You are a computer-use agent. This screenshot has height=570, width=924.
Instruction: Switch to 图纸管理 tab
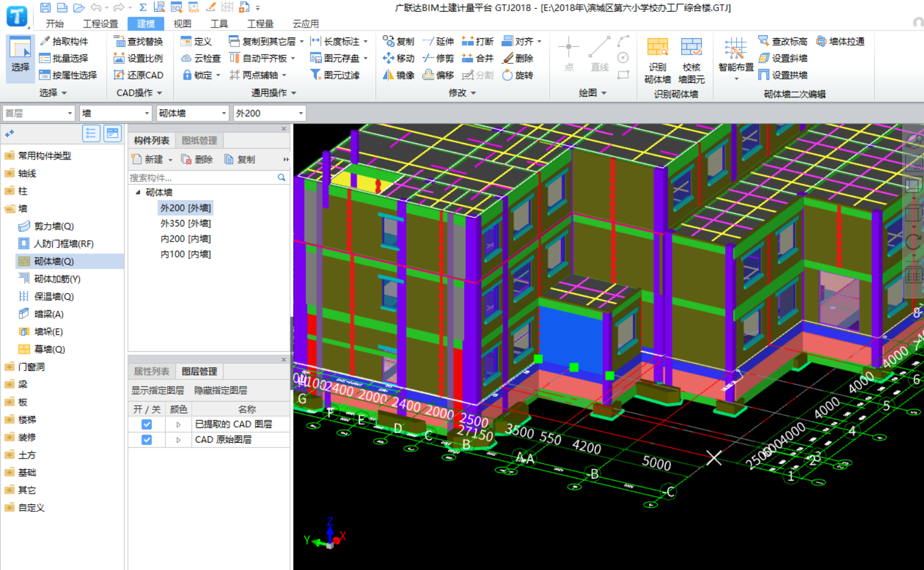[x=199, y=140]
